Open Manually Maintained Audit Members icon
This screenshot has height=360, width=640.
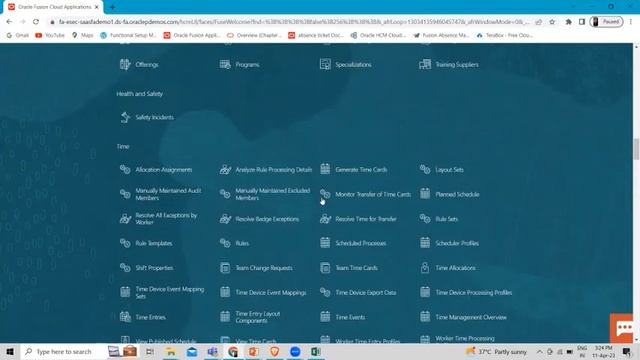pyautogui.click(x=125, y=194)
